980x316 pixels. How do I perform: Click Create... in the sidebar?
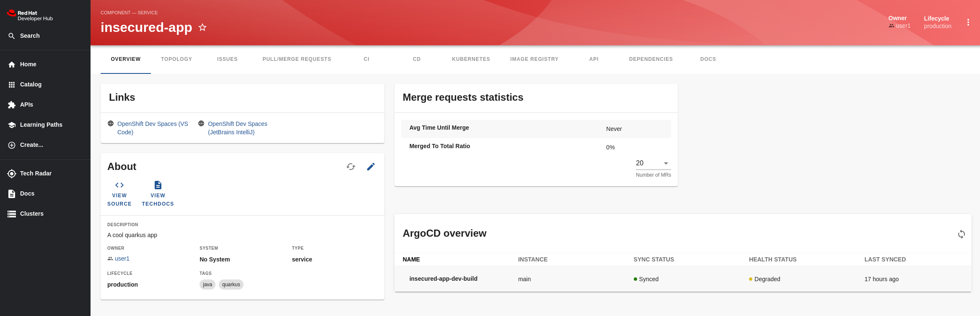click(x=31, y=145)
